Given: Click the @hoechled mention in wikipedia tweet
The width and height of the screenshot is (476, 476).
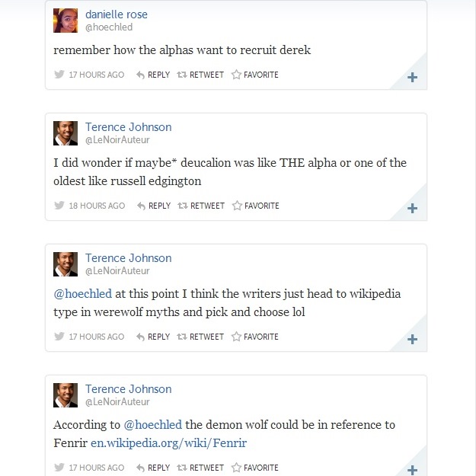Looking at the screenshot, I should click(x=82, y=294).
